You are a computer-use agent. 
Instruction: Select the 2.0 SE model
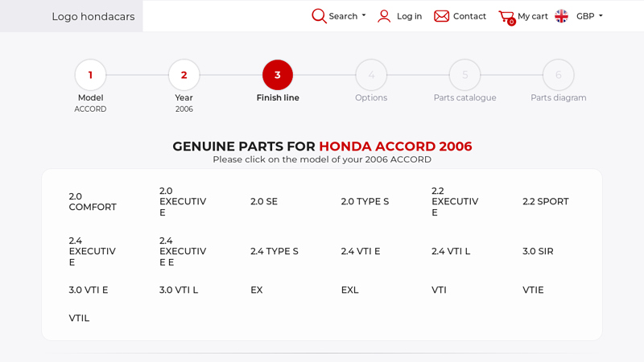click(x=264, y=202)
